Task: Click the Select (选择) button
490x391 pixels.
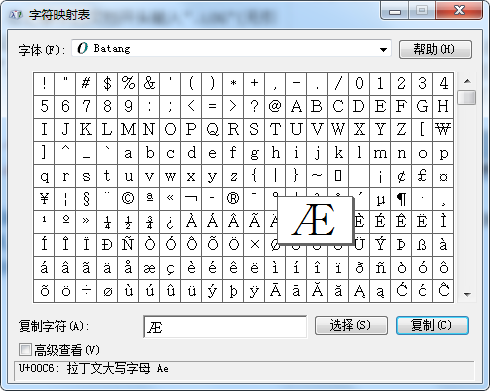Action: click(351, 325)
